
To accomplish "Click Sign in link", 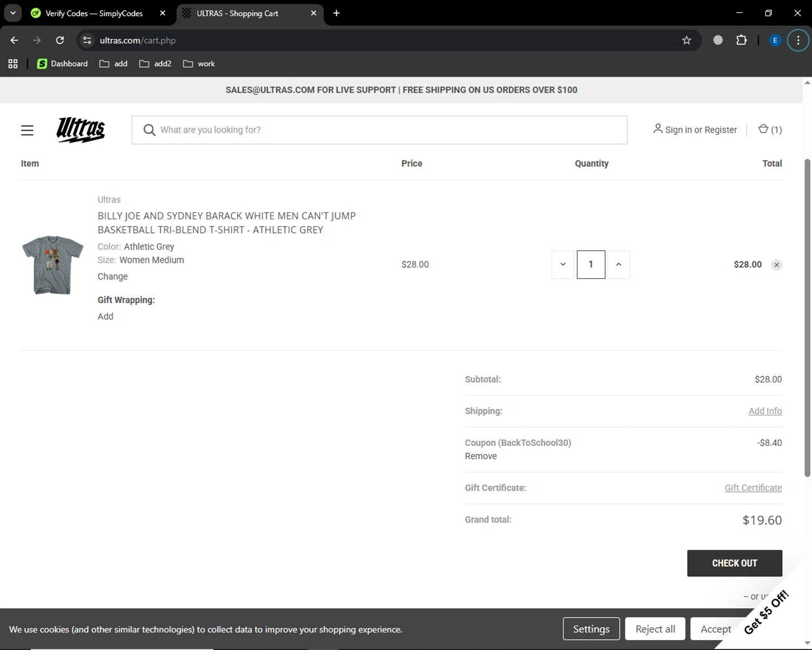I will coord(678,130).
